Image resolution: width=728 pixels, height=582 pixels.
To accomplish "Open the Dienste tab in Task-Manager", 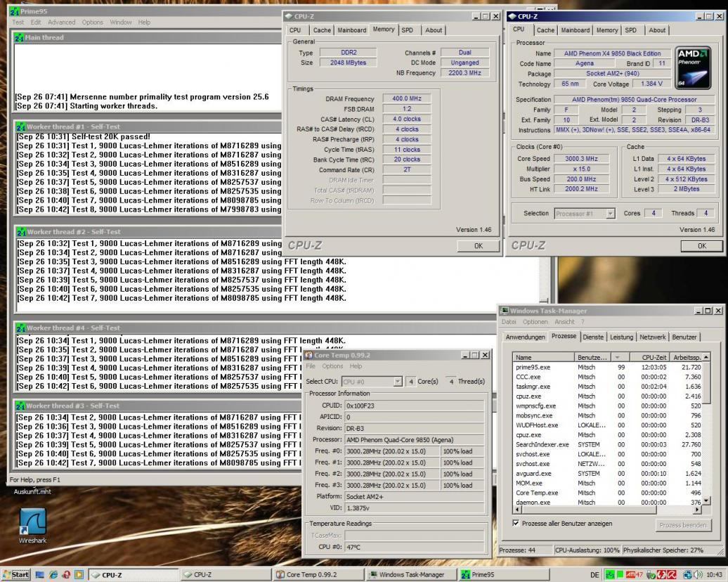I will [x=593, y=337].
